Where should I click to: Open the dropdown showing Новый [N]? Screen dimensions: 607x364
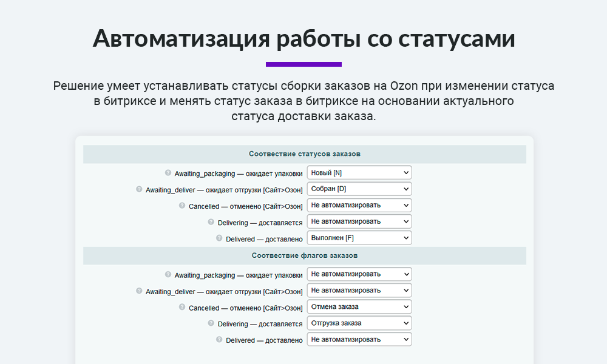click(359, 172)
